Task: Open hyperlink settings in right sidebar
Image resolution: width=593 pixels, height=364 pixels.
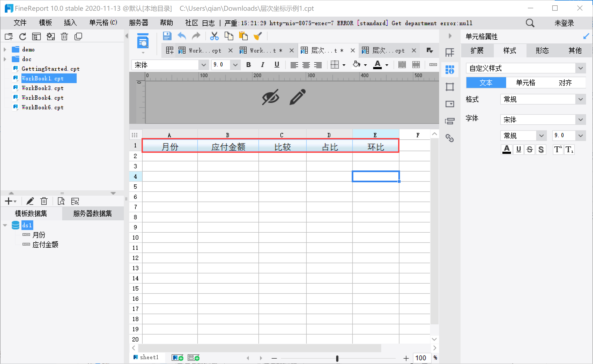Action: tap(450, 138)
